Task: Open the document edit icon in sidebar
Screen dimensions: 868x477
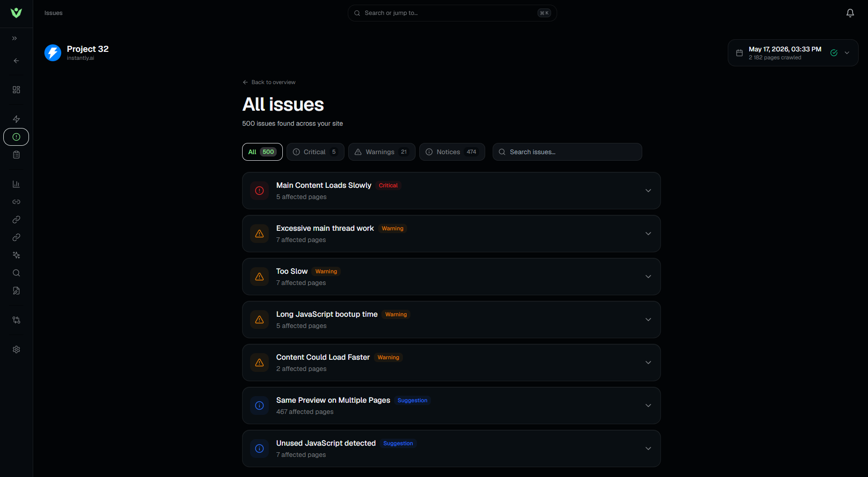Action: [16, 291]
